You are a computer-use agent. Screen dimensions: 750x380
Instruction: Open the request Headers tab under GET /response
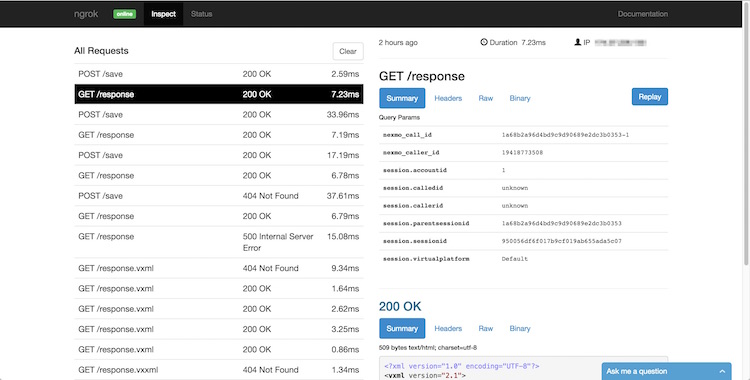click(x=448, y=98)
